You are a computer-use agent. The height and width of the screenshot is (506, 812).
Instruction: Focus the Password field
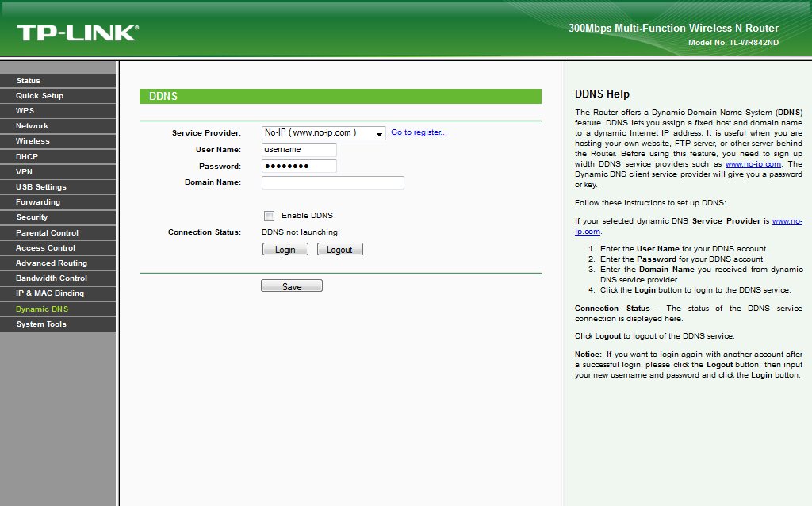point(299,167)
